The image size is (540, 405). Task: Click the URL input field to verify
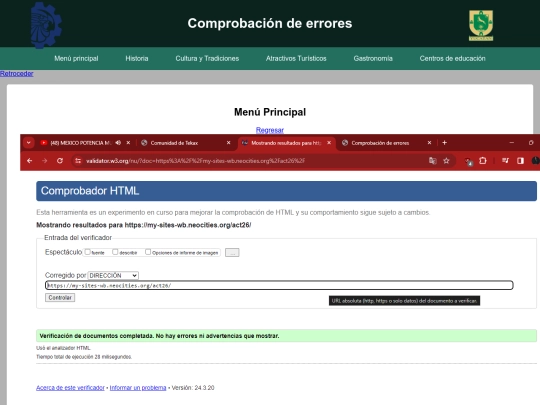279,285
